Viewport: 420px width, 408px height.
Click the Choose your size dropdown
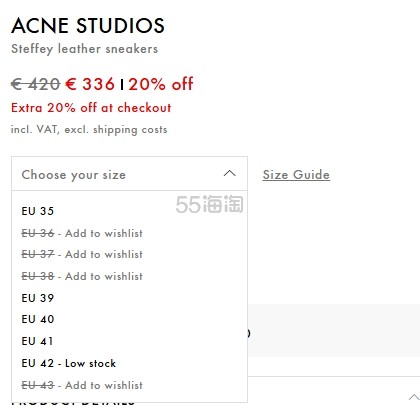click(129, 174)
